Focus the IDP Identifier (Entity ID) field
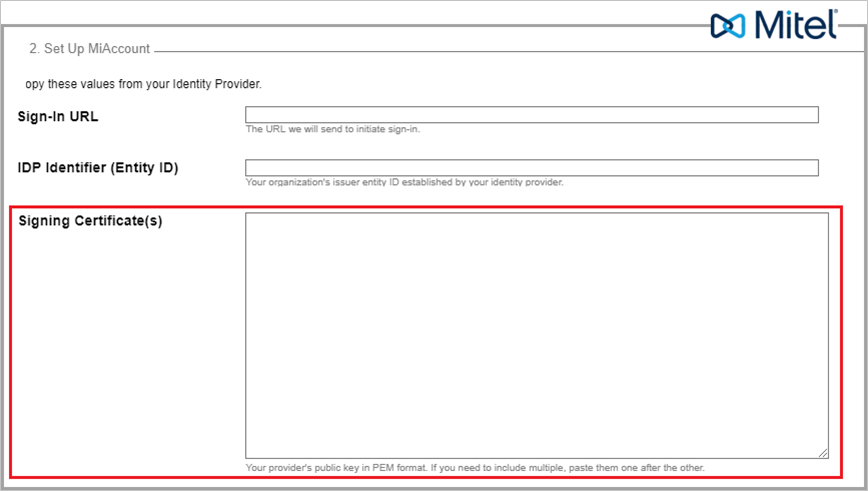This screenshot has height=491, width=868. [x=531, y=168]
